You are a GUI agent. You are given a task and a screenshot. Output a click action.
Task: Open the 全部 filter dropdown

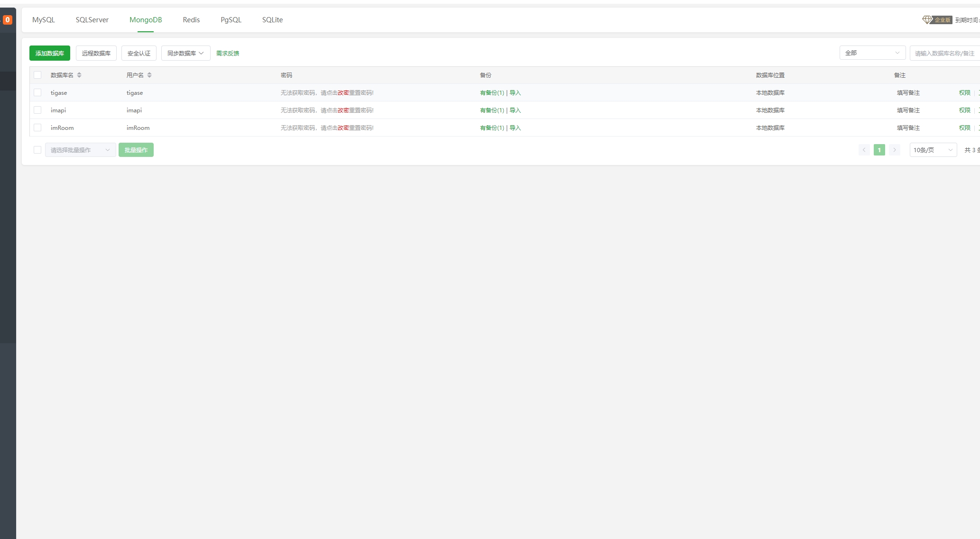(x=872, y=53)
